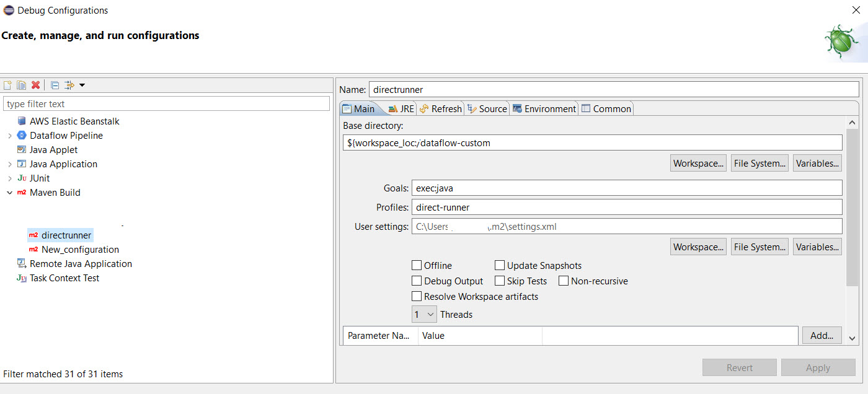Enable Update Snapshots checkbox
Viewport: 868px width, 394px height.
[500, 265]
